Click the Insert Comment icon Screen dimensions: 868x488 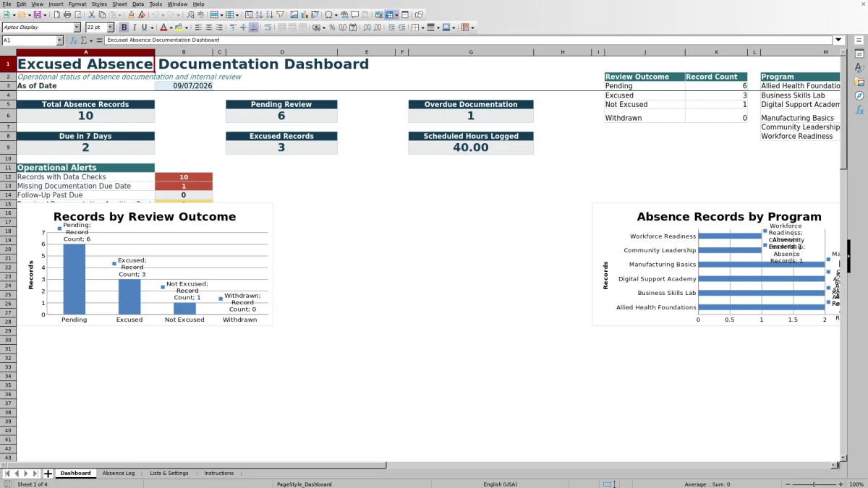pyautogui.click(x=354, y=14)
